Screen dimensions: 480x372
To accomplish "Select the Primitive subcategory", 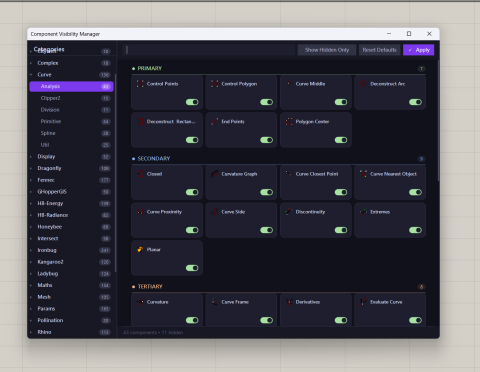I will click(x=71, y=121).
